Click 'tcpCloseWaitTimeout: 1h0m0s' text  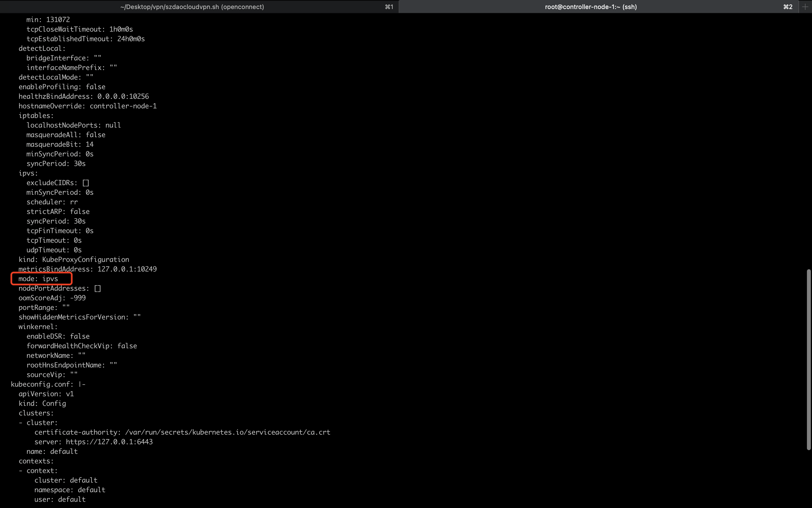(80, 29)
